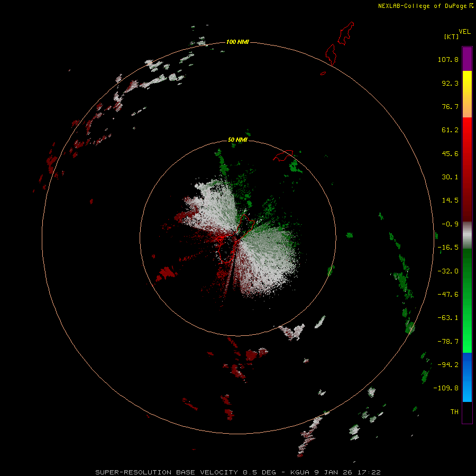The height and width of the screenshot is (476, 476).
Task: Click the -78.7 velocity scale value
Action: pyautogui.click(x=448, y=342)
